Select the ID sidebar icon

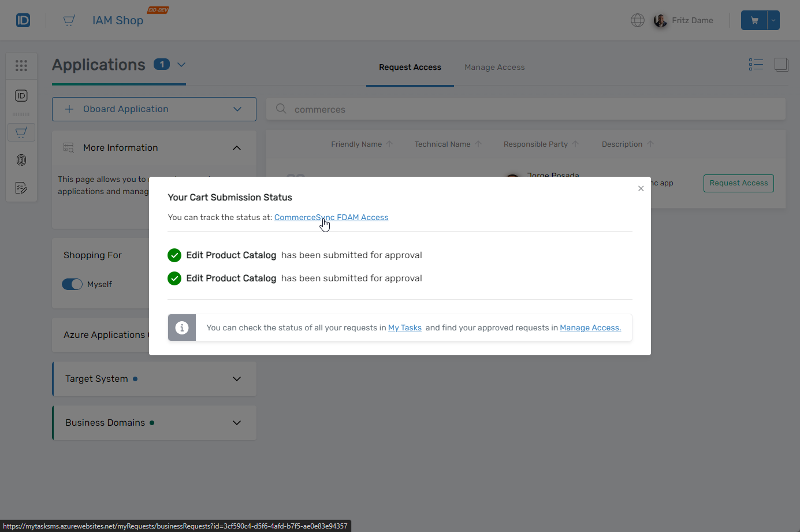21,96
